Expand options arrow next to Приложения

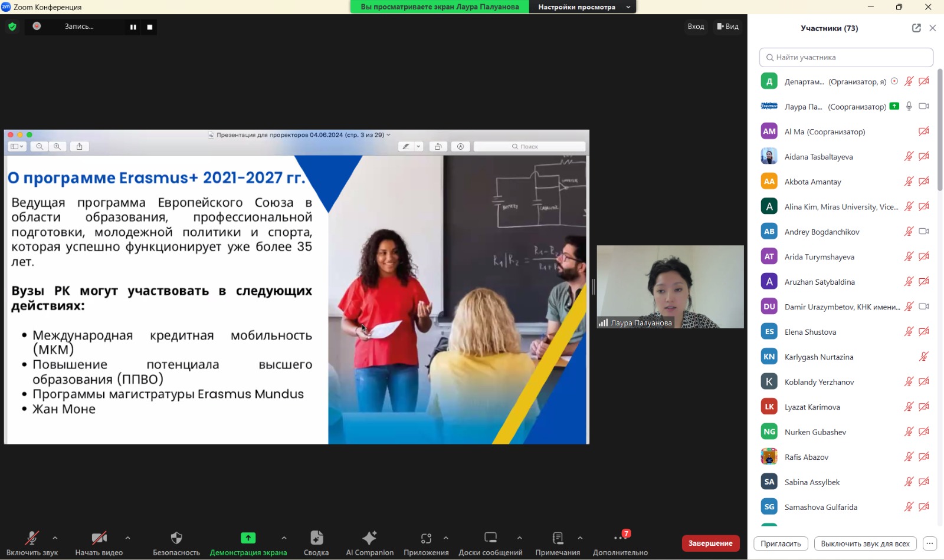pos(445,538)
